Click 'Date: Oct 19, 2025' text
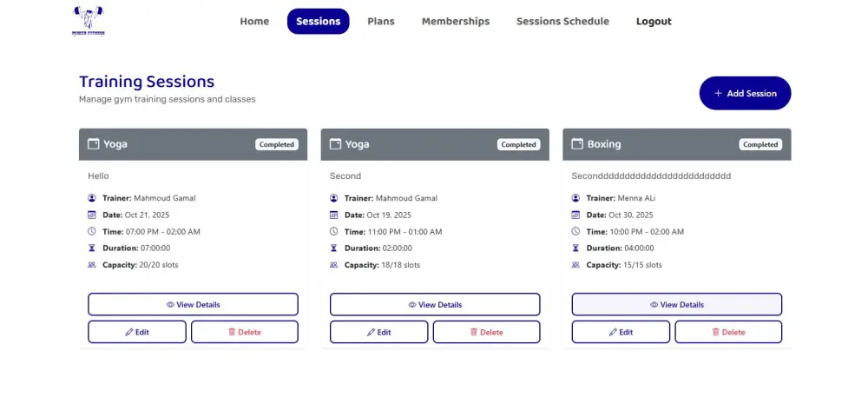Viewport: 868px width, 404px height. click(x=378, y=215)
